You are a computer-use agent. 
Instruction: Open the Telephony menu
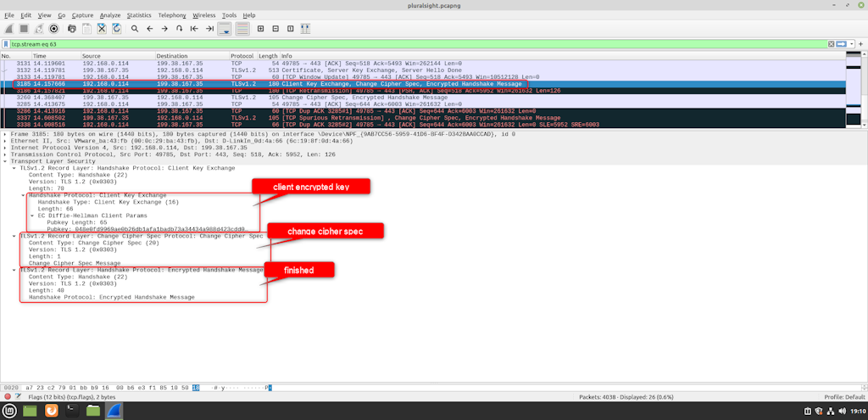tap(171, 15)
